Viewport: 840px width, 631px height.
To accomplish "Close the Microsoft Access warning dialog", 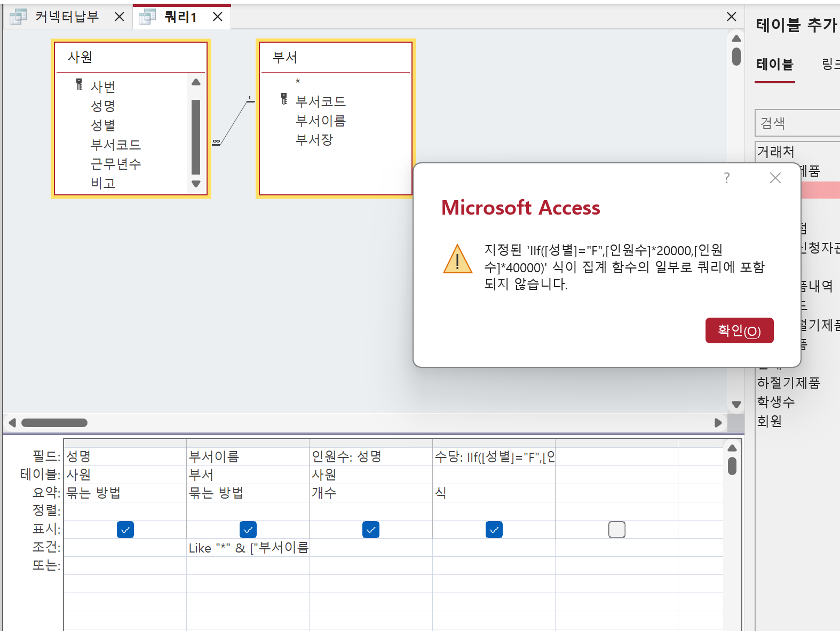I will pos(775,178).
